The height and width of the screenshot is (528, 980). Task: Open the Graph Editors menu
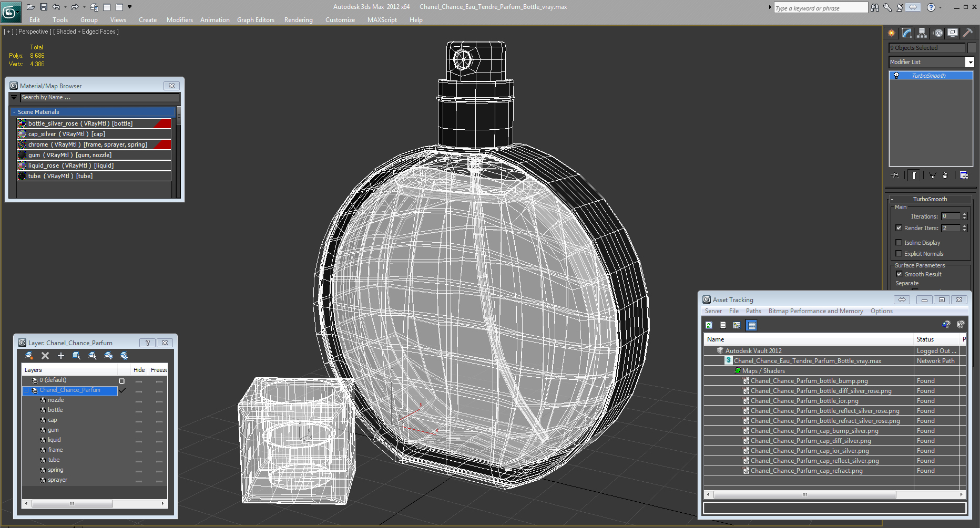coord(256,20)
